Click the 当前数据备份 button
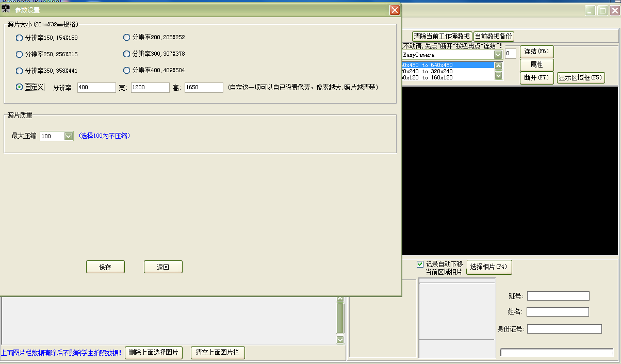Viewport: 621px width, 364px height. [494, 36]
